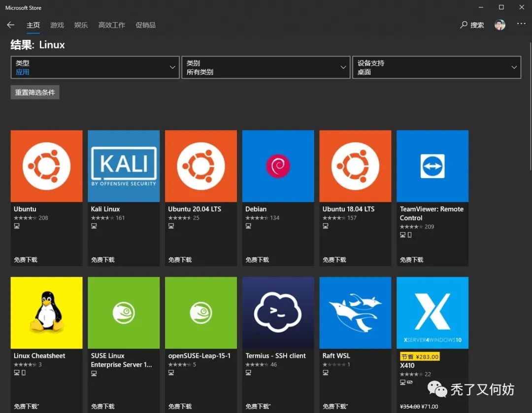Viewport: 532px width, 413px height.
Task: Click 免费下载 under Debian
Action: (x=257, y=260)
